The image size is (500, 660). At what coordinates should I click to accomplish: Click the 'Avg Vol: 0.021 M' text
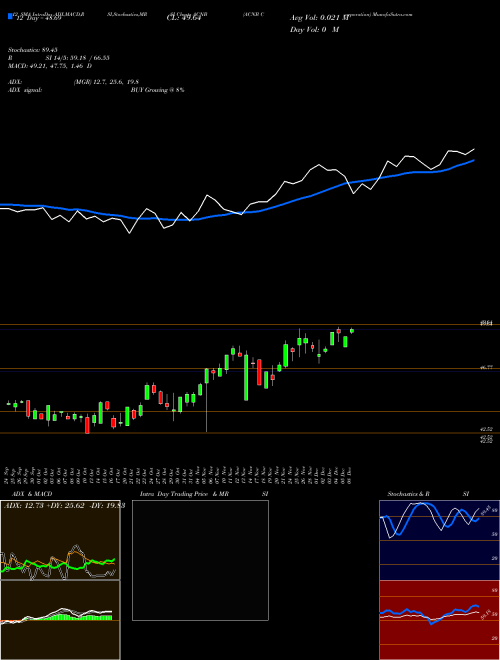pyautogui.click(x=320, y=18)
